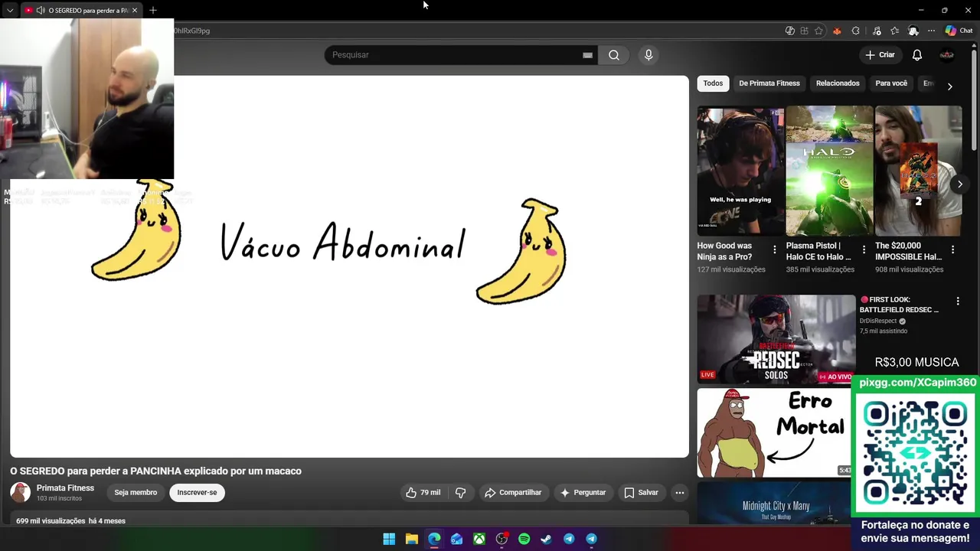This screenshot has height=551, width=980.
Task: Open 'FIRST LOOK: BATTLEFIELD REDSEC' title link
Action: click(900, 305)
